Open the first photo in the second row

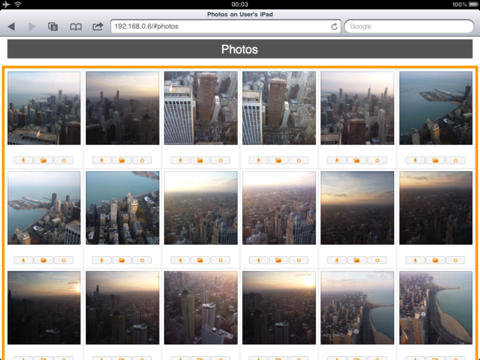(44, 208)
